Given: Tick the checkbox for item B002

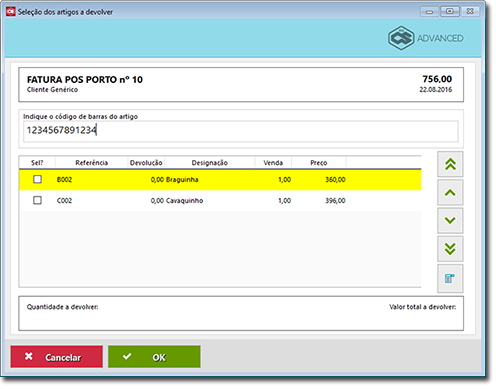Looking at the screenshot, I should click(x=37, y=179).
